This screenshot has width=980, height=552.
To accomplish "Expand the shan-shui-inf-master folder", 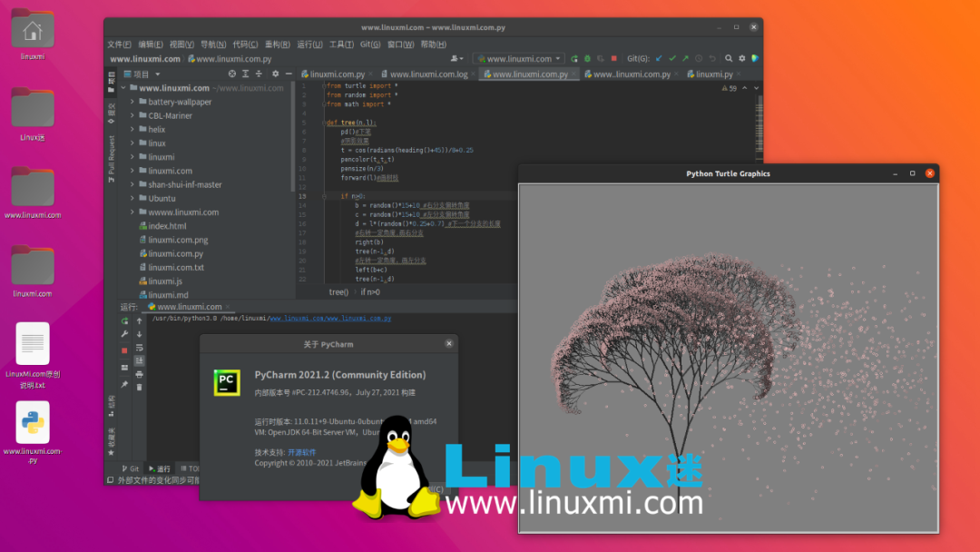I will pyautogui.click(x=132, y=184).
